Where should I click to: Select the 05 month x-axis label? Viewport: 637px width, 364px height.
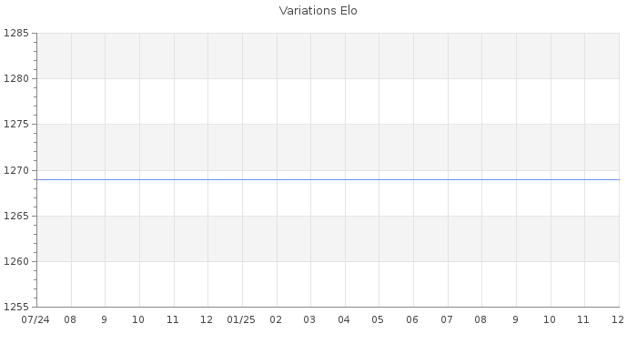click(379, 320)
